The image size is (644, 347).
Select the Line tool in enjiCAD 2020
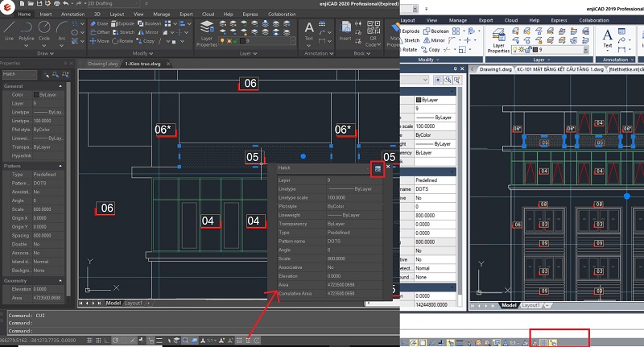pyautogui.click(x=9, y=31)
